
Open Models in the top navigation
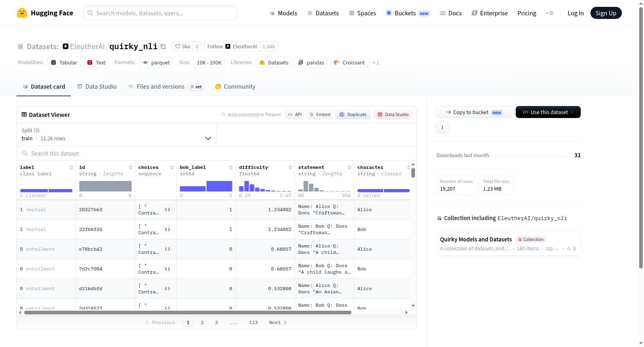(x=283, y=13)
